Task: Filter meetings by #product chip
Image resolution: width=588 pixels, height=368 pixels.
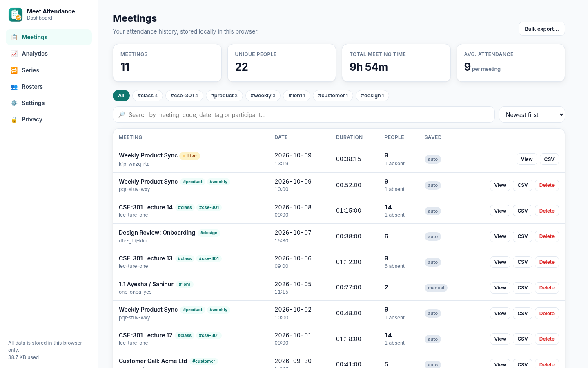Action: point(224,96)
